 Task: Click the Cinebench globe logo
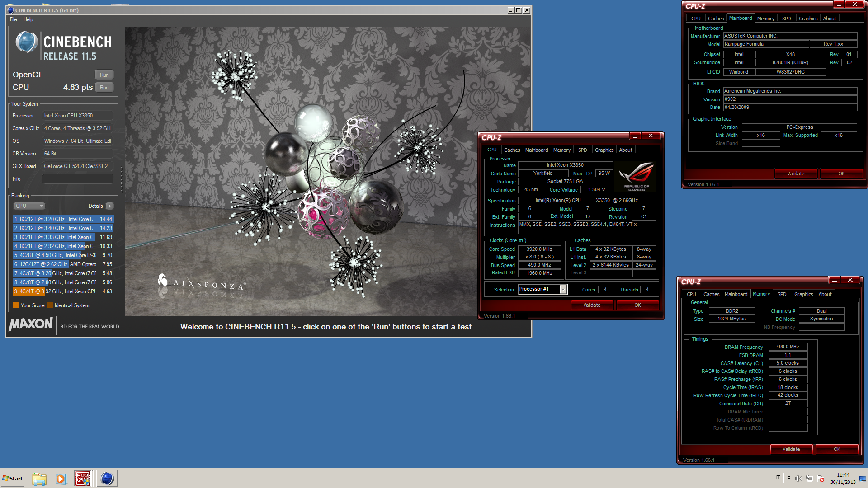click(26, 42)
